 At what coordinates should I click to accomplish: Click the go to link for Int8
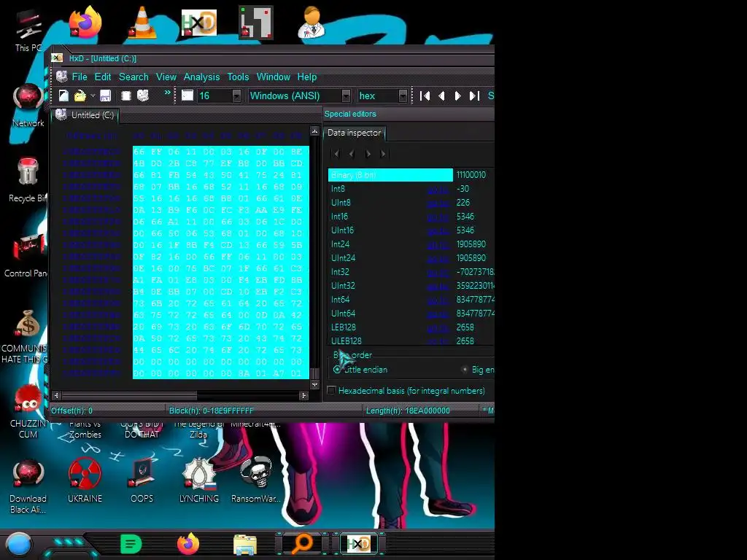[x=438, y=189]
